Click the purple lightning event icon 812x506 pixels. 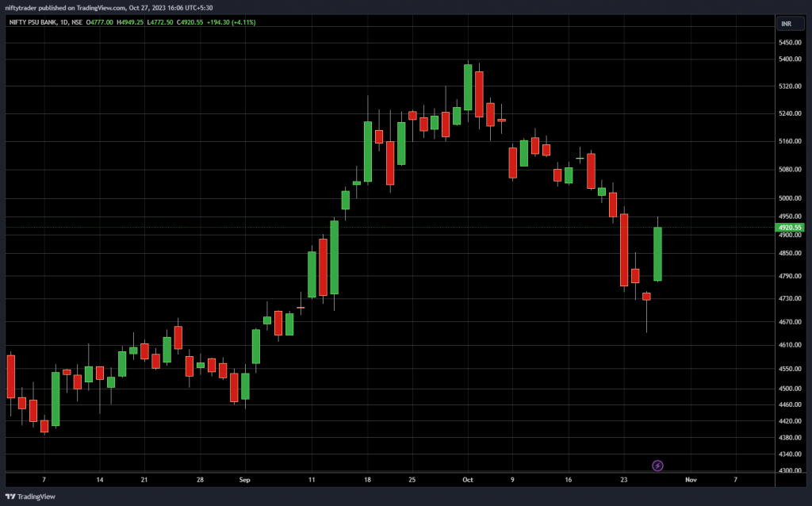coord(657,466)
